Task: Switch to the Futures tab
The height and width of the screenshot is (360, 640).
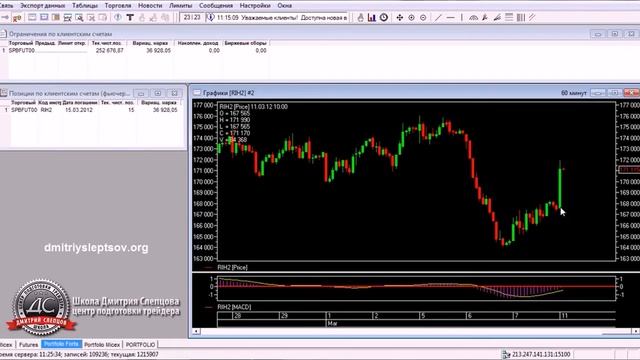Action: [x=28, y=344]
